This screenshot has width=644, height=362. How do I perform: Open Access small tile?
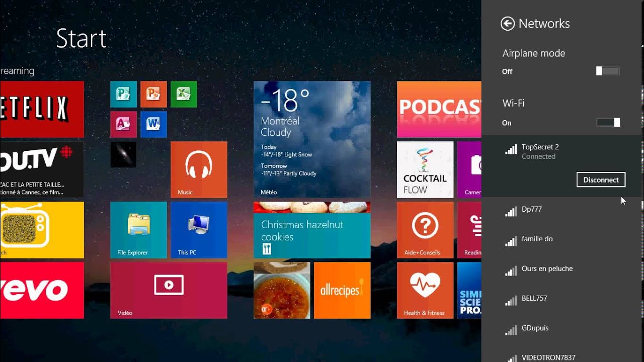point(123,124)
